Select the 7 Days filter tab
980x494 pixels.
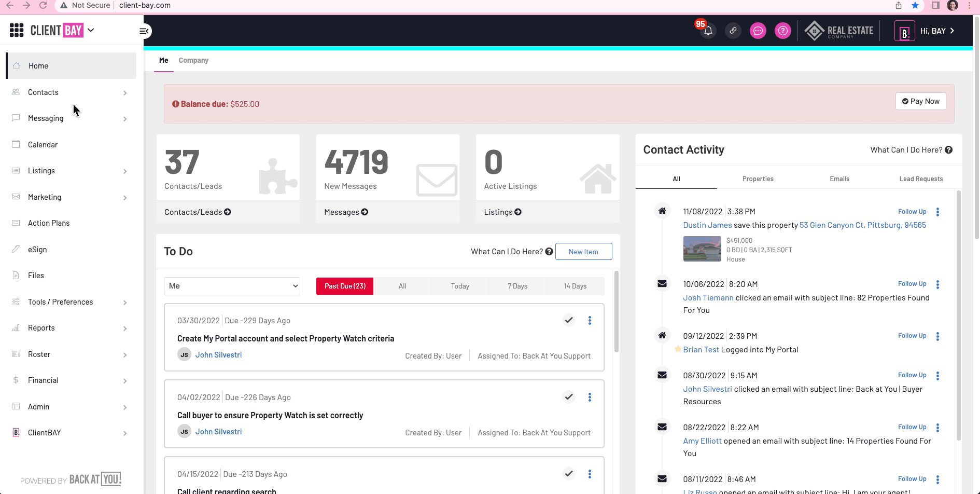517,286
